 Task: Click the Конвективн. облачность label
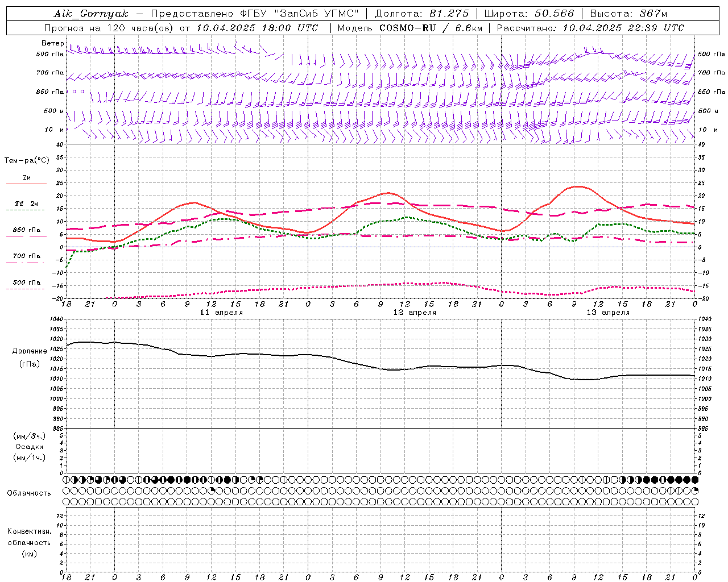coord(29,537)
